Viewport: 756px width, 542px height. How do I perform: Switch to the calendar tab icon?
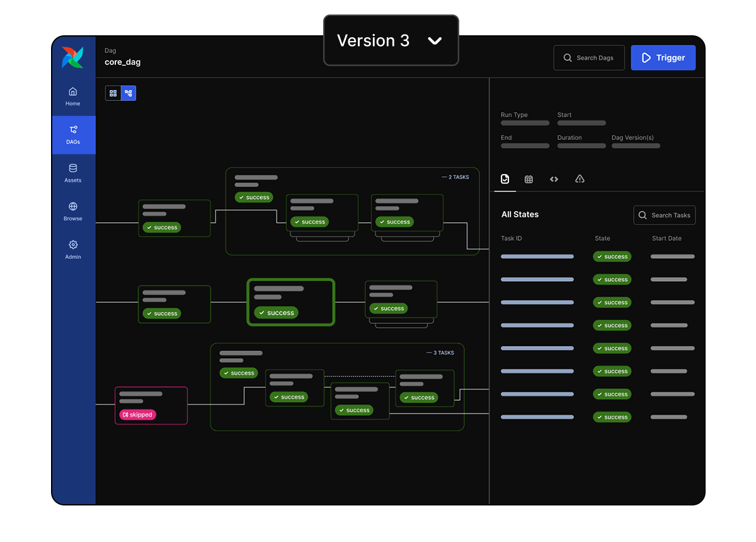pos(529,179)
